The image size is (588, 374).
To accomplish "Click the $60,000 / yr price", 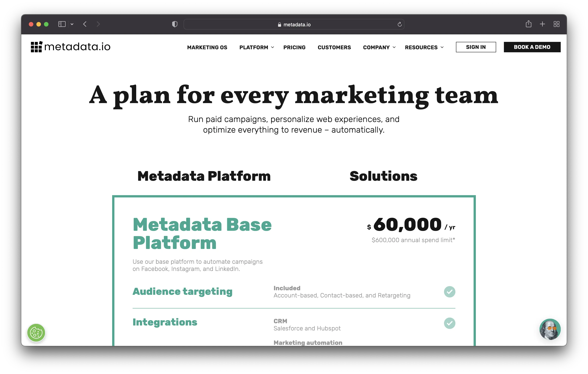I will tap(411, 225).
